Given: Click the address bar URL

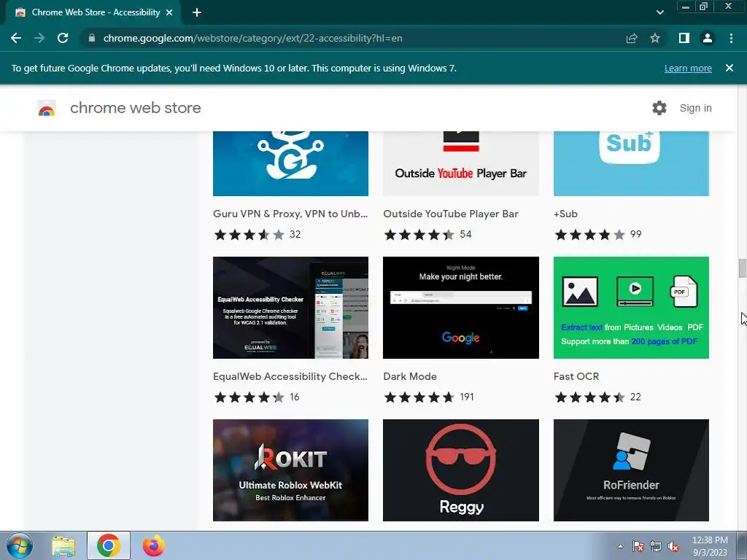Looking at the screenshot, I should 252,38.
